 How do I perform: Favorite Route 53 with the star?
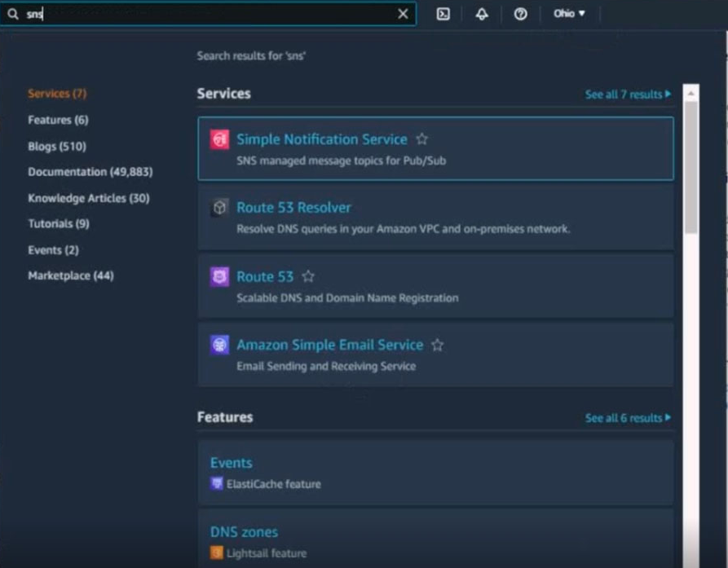(308, 276)
